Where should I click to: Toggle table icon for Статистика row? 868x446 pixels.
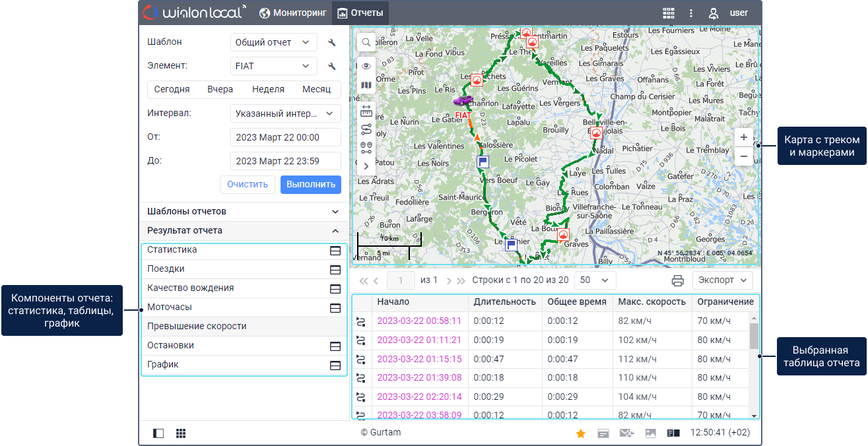tap(335, 251)
